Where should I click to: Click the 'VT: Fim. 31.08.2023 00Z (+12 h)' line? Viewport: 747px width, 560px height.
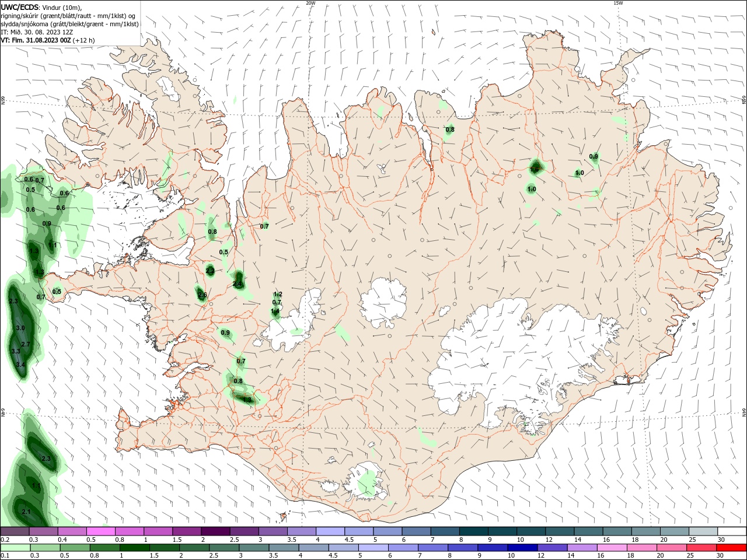pyautogui.click(x=47, y=40)
